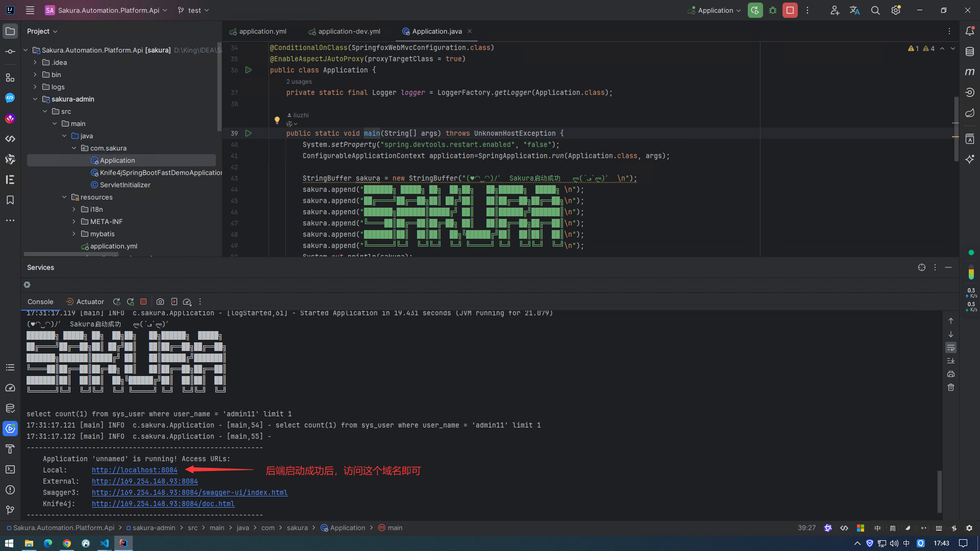Open Application run configuration dropdown
Screen dimensions: 980x551
point(714,10)
